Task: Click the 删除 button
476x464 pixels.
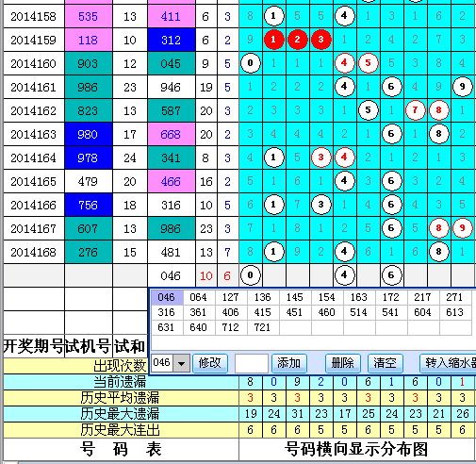Action: click(x=343, y=363)
